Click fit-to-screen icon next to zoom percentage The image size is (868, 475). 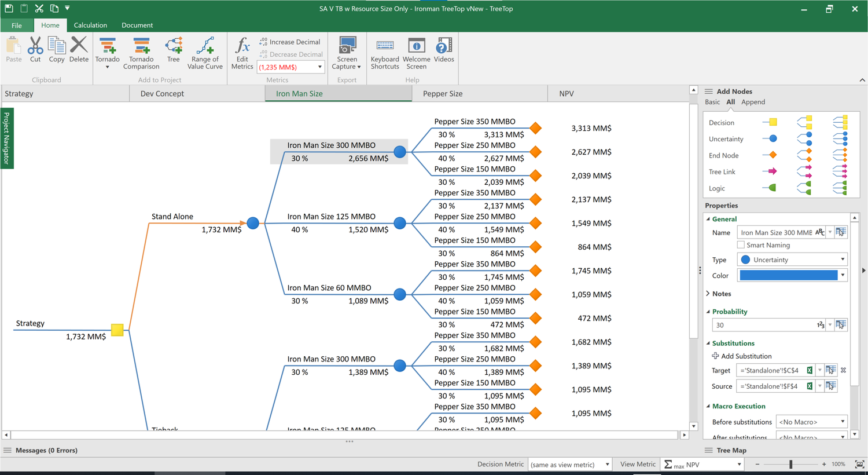859,465
